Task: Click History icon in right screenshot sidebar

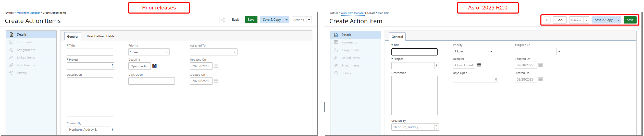Action: point(336,73)
